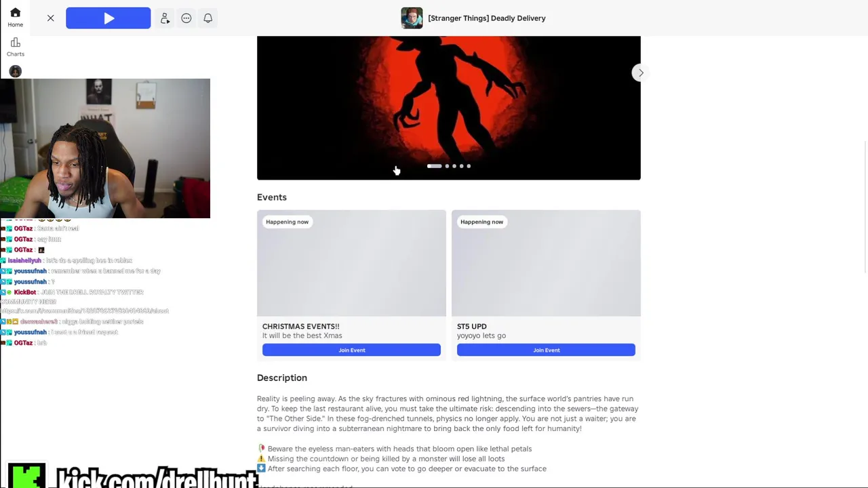The height and width of the screenshot is (488, 868).
Task: Click the notification bell icon
Action: pos(208,18)
